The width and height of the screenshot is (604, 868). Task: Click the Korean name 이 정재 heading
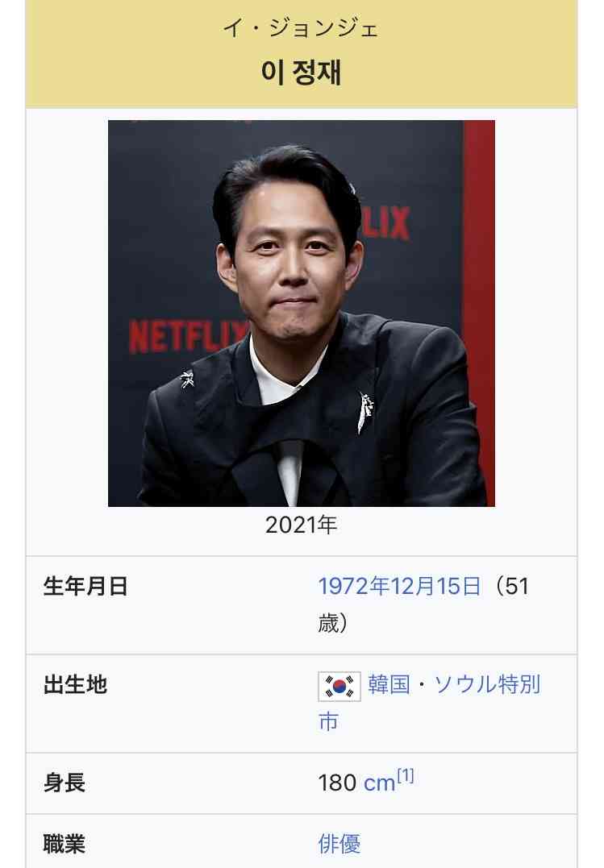[x=301, y=73]
